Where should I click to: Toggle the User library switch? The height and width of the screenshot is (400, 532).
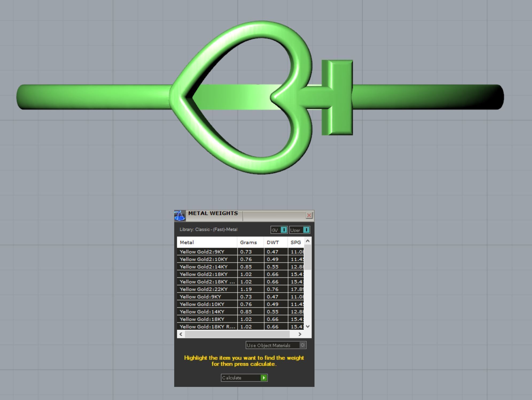(306, 230)
